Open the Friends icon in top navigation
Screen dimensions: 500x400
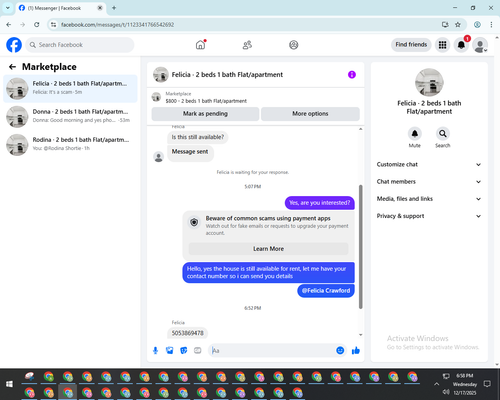pos(247,45)
